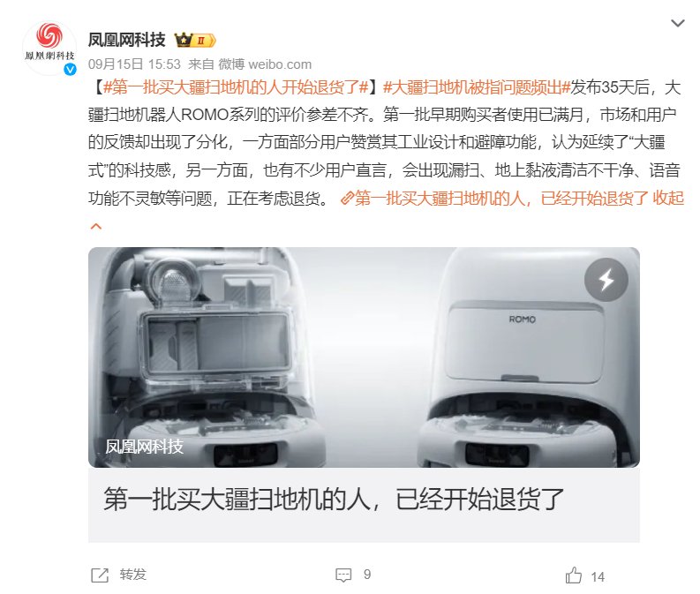Open the 凤凰网科技 profile avatar
700x594 pixels.
(x=49, y=47)
